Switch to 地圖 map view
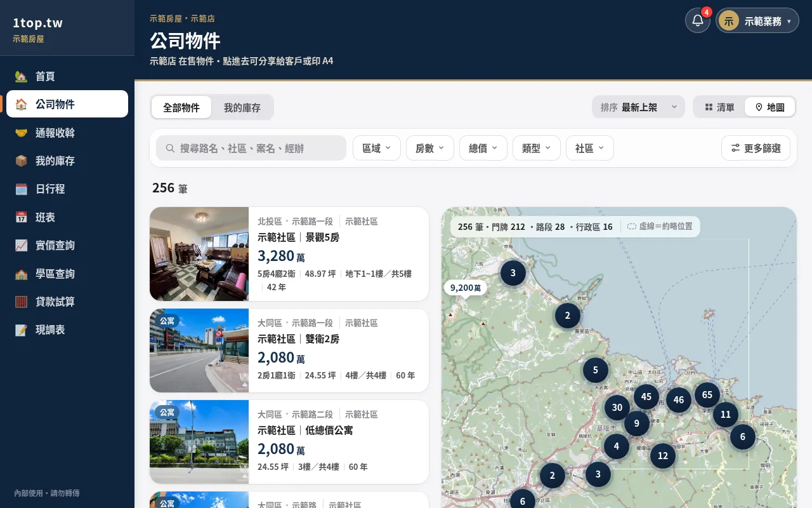Viewport: 812px width, 508px height. [769, 107]
